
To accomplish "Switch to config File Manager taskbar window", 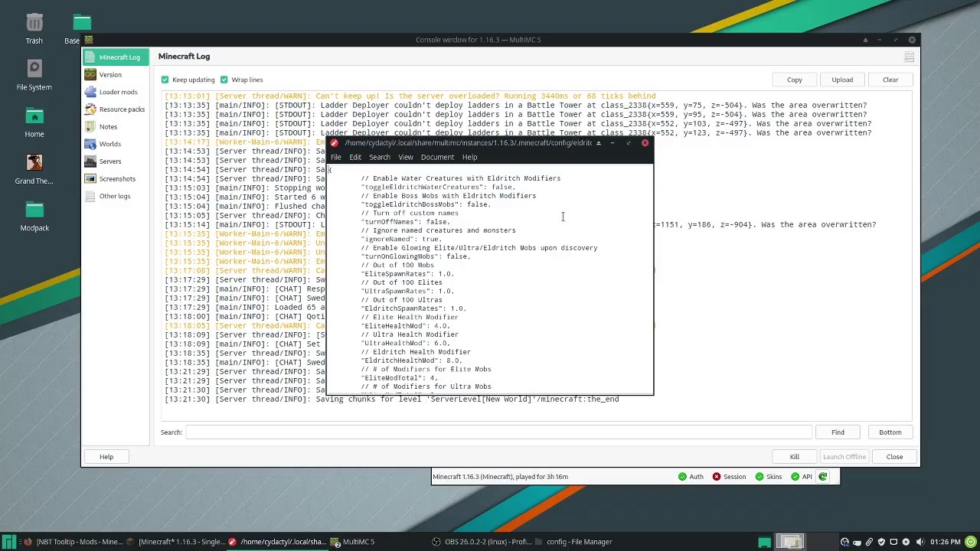I will [x=573, y=542].
